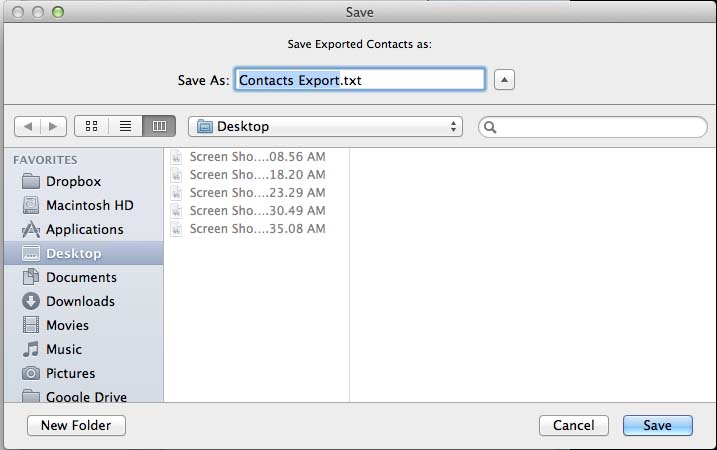Click the Save button

[658, 425]
